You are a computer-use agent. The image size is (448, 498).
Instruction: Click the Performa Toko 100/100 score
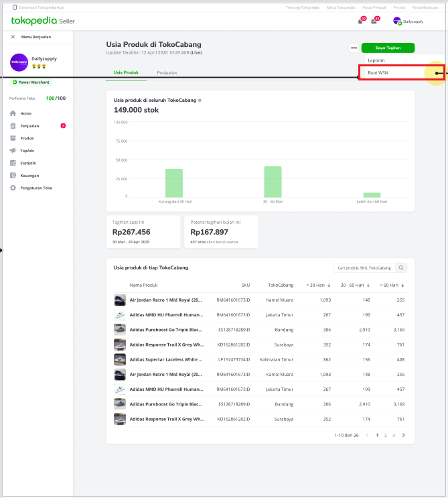pos(56,98)
